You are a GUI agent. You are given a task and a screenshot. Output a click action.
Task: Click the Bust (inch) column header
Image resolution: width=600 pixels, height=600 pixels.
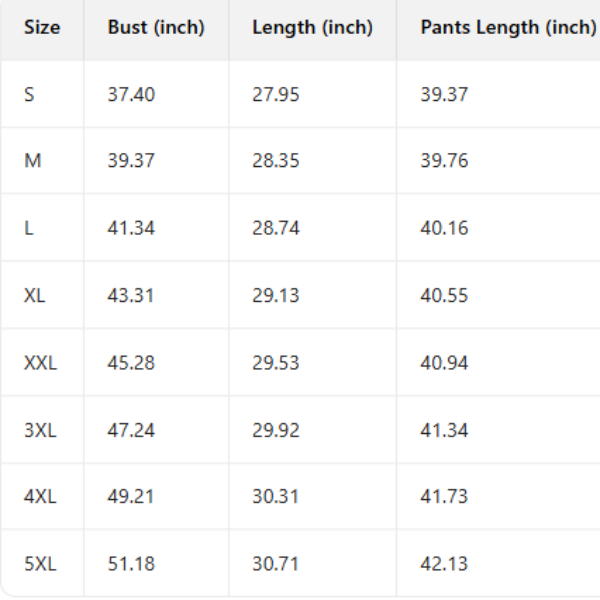click(x=156, y=27)
